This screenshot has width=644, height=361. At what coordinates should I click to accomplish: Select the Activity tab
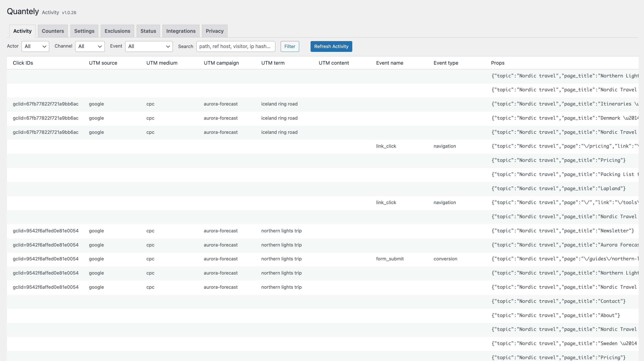click(x=22, y=31)
